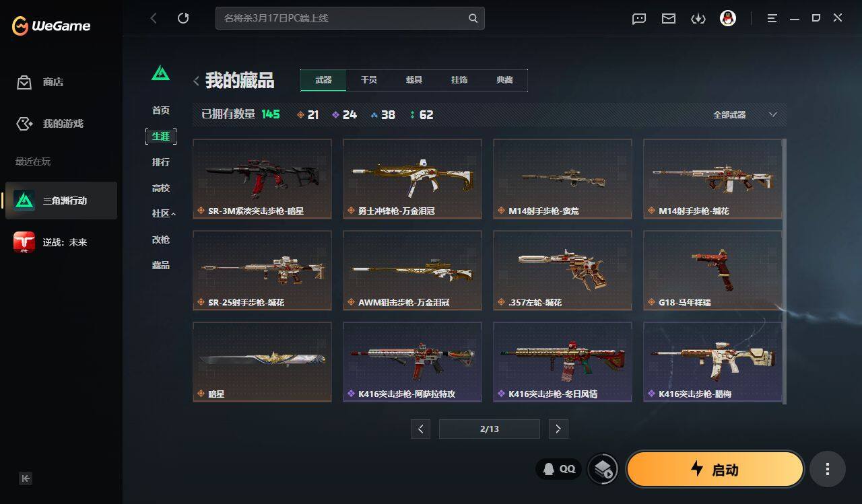Screen dimensions: 862x504
Task: Open the chat message icon
Action: (638, 18)
